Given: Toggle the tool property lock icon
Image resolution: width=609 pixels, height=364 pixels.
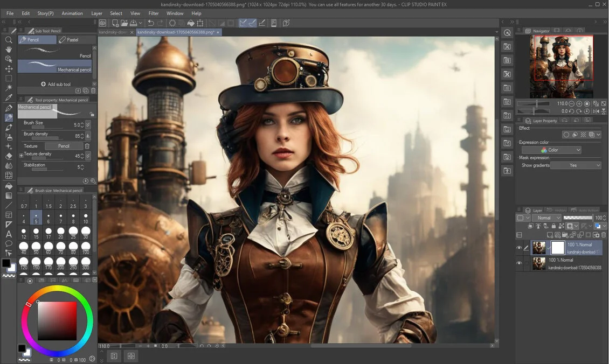Looking at the screenshot, I should (x=92, y=114).
